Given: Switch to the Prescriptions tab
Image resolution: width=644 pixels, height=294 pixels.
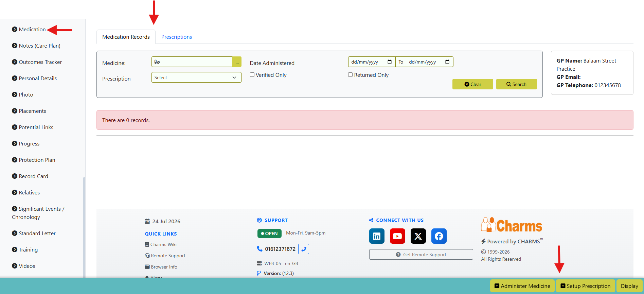Looking at the screenshot, I should 177,37.
